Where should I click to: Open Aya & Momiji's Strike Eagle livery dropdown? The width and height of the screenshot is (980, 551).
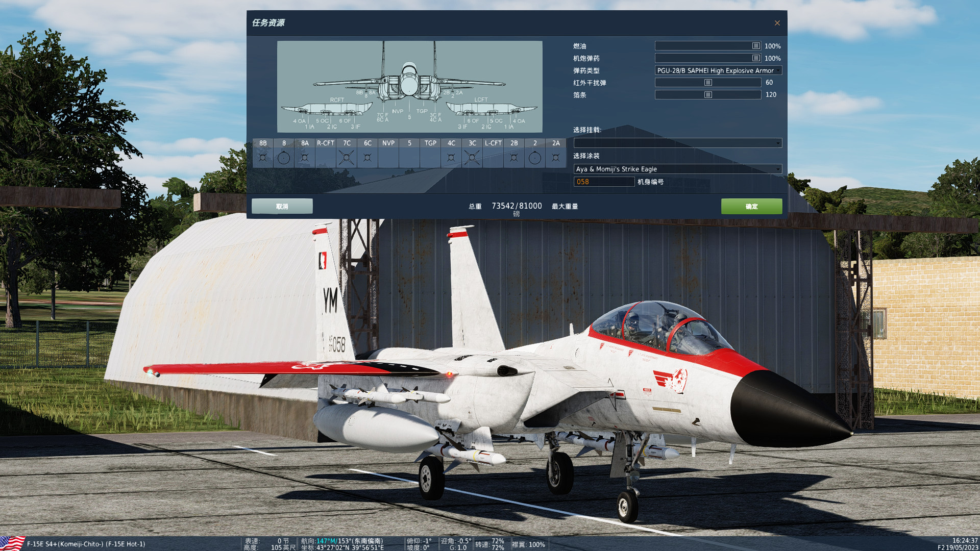[677, 169]
